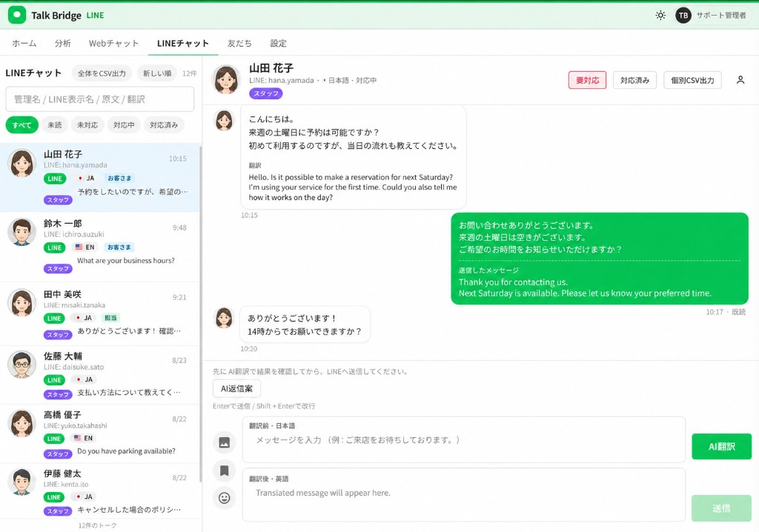759x532 pixels.
Task: Generate a reply with AI返信案
Action: pos(236,388)
